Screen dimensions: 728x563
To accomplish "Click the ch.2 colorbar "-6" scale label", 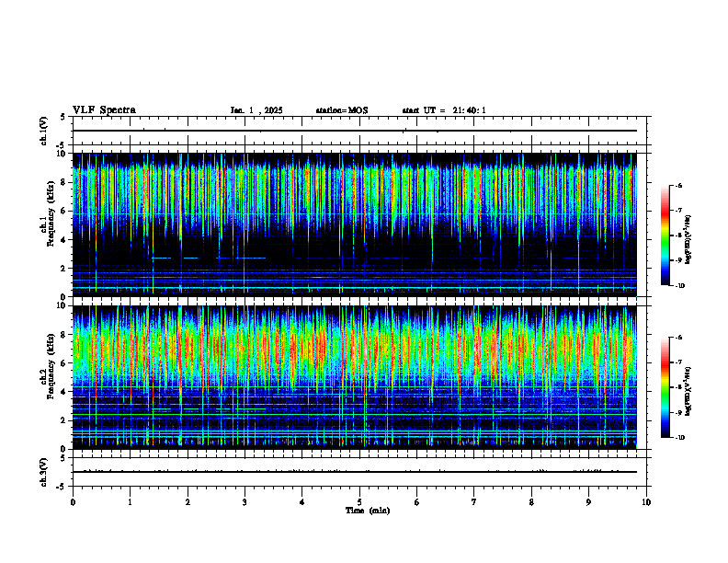I will tap(679, 338).
